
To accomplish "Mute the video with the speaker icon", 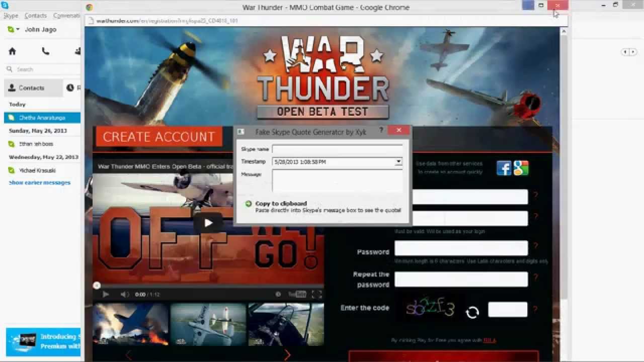I will pos(125,294).
